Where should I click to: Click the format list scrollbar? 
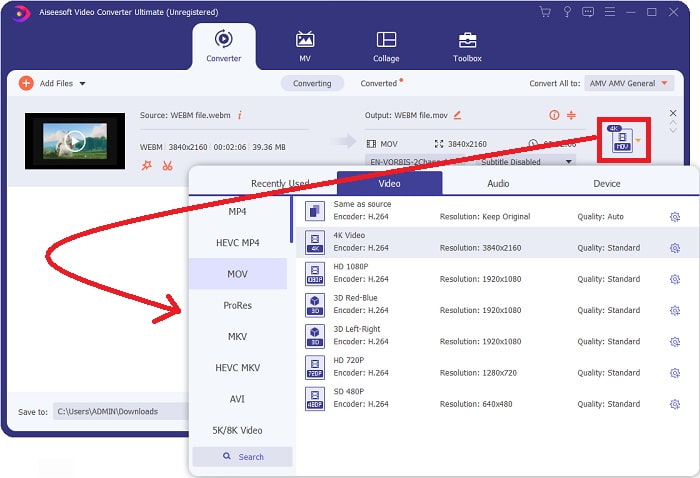291,219
